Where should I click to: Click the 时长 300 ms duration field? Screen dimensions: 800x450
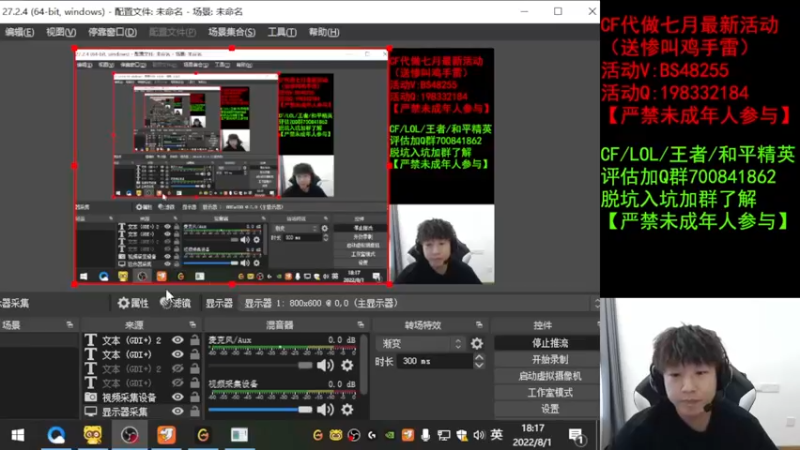coord(435,361)
